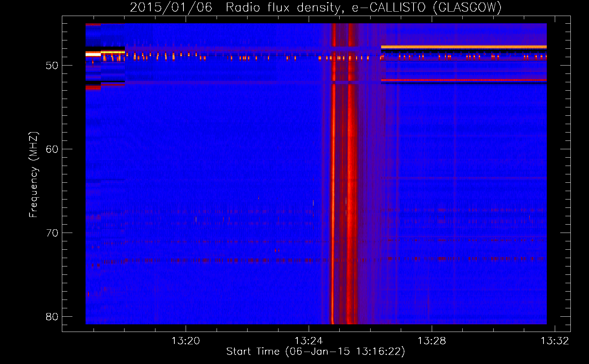This screenshot has height=364, width=589.
Task: Click the 13:20 time tick label
Action: pyautogui.click(x=186, y=341)
